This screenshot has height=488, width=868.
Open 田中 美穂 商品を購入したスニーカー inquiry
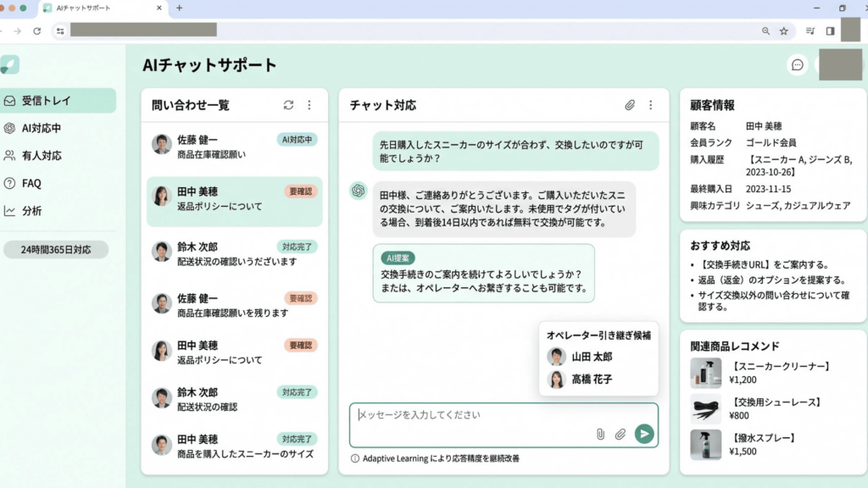point(235,446)
